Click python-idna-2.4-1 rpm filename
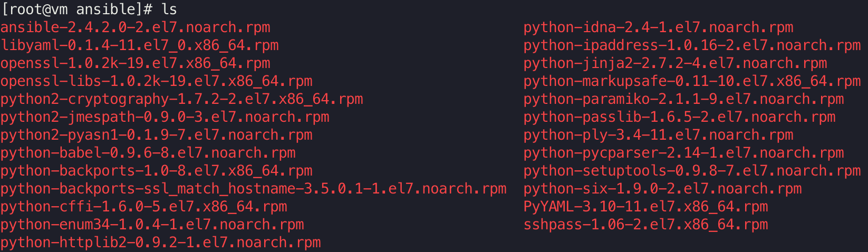868x252 pixels. (x=658, y=27)
